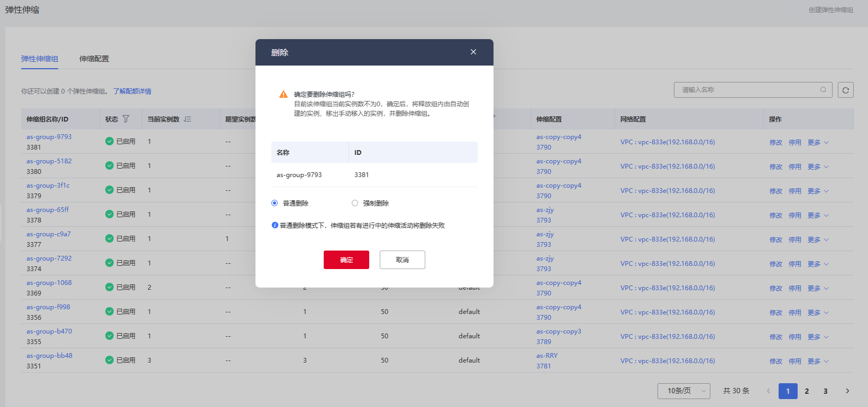868x407 pixels.
Task: Click the orange warning icon in dialog
Action: coord(284,95)
